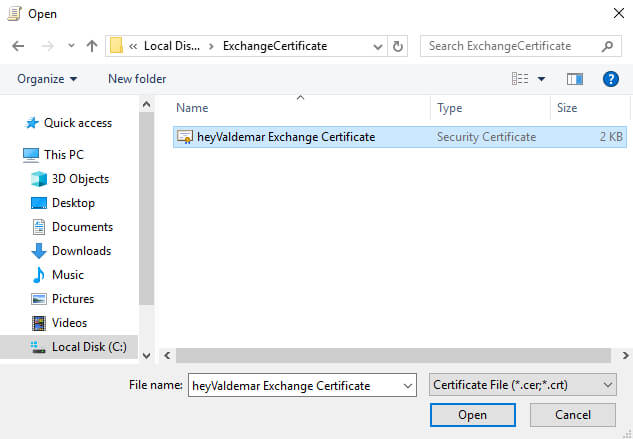This screenshot has height=439, width=633.
Task: Click navigation pane scroll down arrow
Action: click(147, 355)
